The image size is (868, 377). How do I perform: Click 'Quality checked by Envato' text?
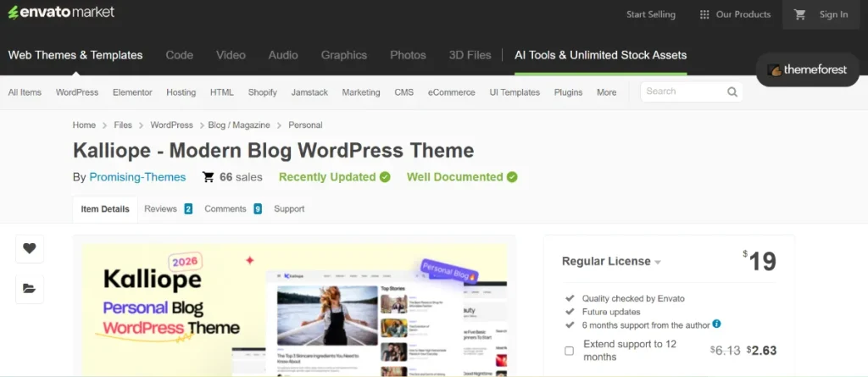click(x=633, y=298)
